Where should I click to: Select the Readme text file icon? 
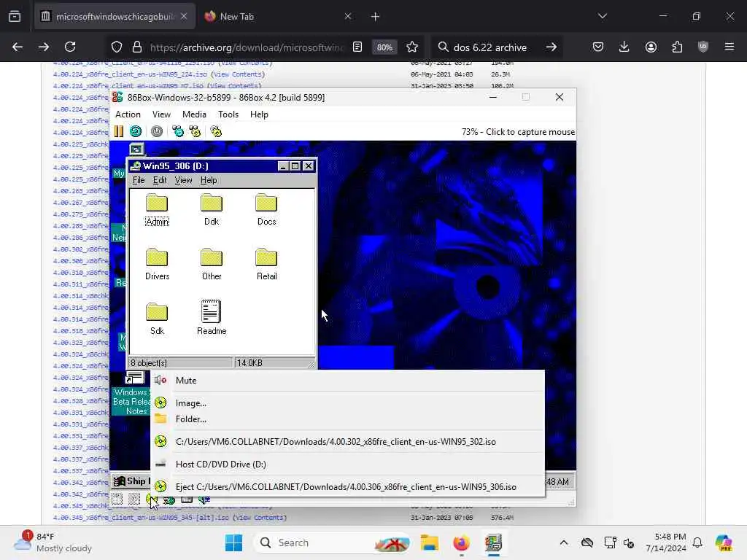point(212,318)
